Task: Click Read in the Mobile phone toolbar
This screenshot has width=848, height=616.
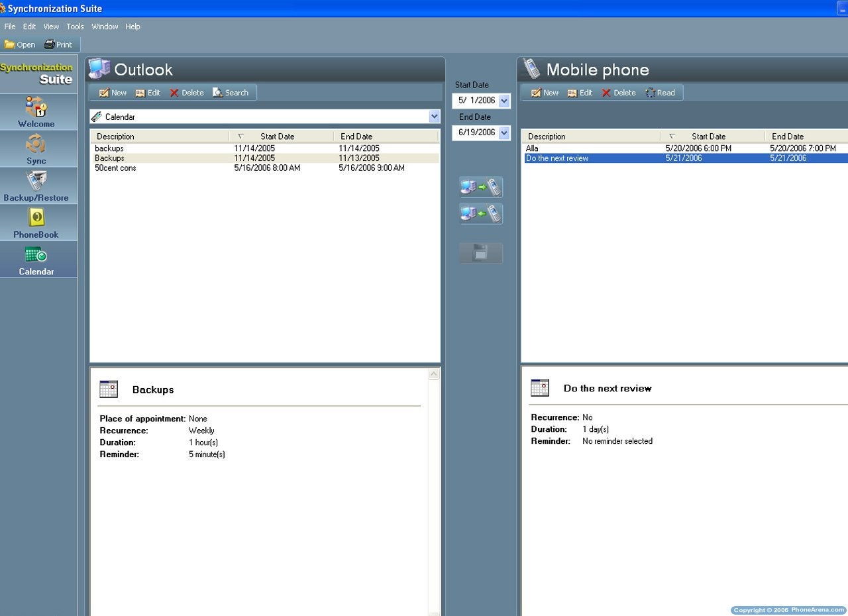Action: [x=660, y=93]
